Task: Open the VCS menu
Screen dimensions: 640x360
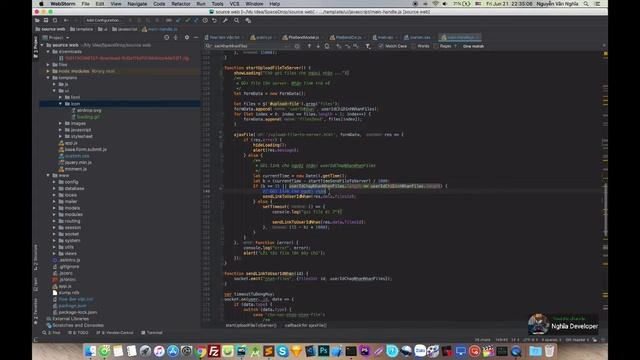Action: (235, 4)
